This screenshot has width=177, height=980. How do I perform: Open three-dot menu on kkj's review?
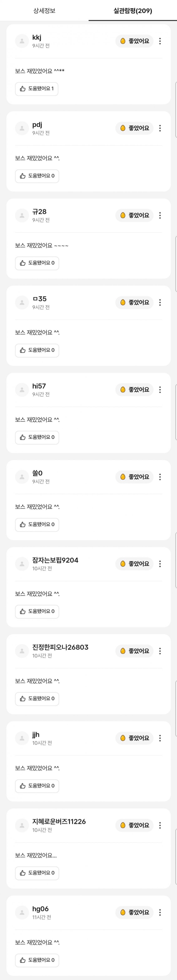[160, 41]
